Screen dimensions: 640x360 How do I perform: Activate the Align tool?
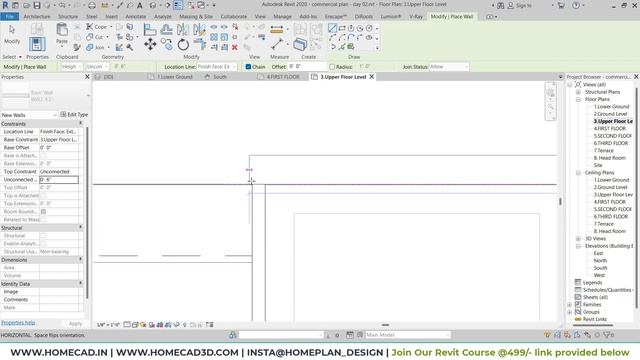click(150, 29)
